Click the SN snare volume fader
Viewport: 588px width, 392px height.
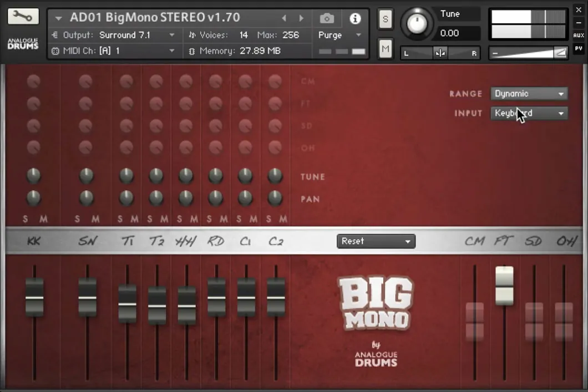pos(88,297)
